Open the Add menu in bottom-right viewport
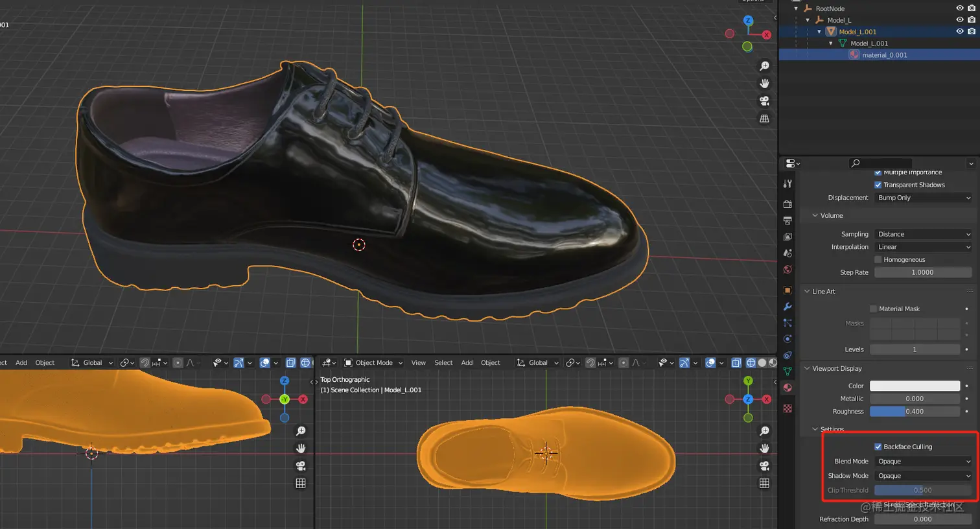This screenshot has width=980, height=529. pyautogui.click(x=467, y=363)
